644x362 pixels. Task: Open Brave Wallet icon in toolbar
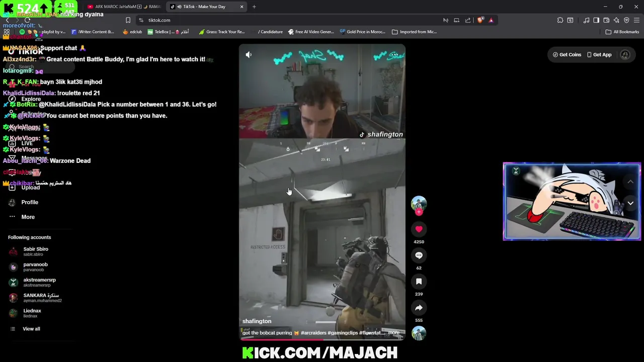coord(606,20)
